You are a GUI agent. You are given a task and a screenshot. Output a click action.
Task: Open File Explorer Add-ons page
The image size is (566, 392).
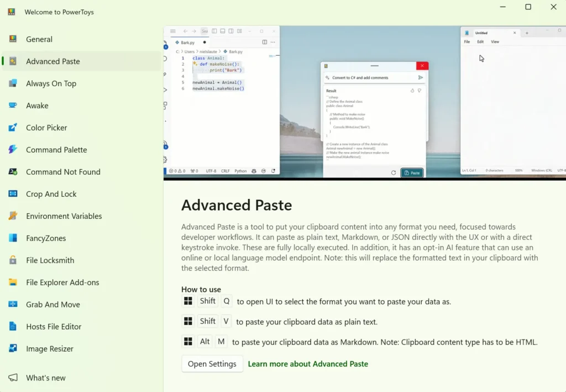(x=82, y=283)
